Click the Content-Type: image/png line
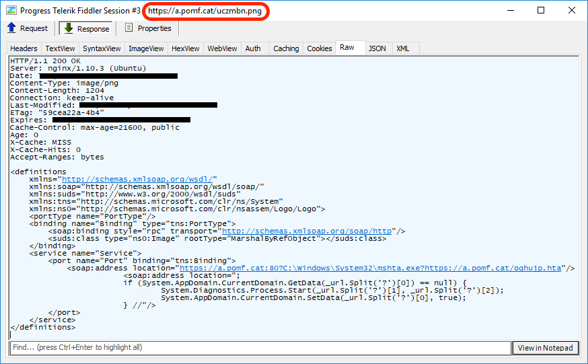Image resolution: width=588 pixels, height=364 pixels. pos(64,83)
